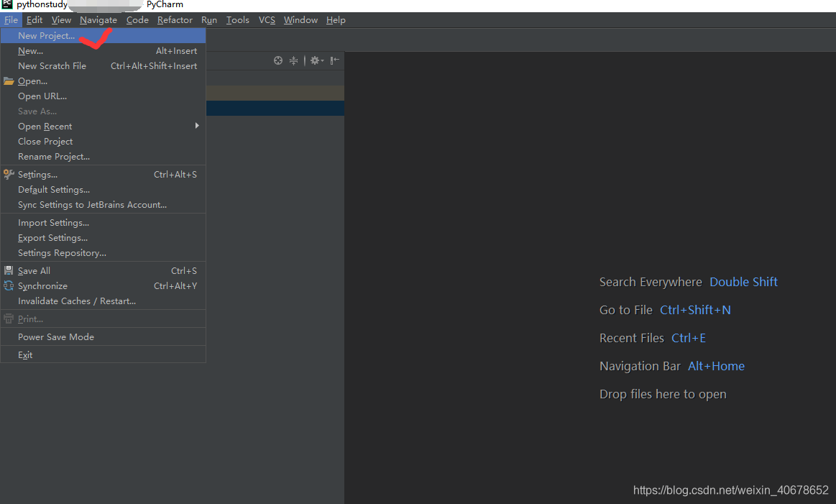This screenshot has width=836, height=504.
Task: Choose New... menu entry
Action: [104, 50]
